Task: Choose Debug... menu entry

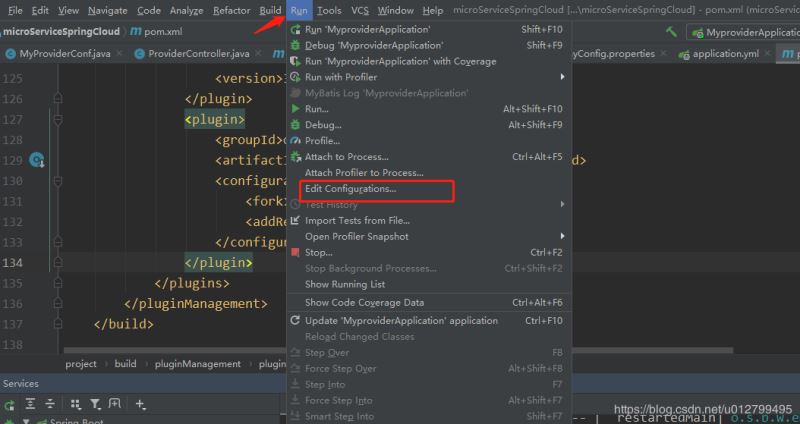Action: 429,125
